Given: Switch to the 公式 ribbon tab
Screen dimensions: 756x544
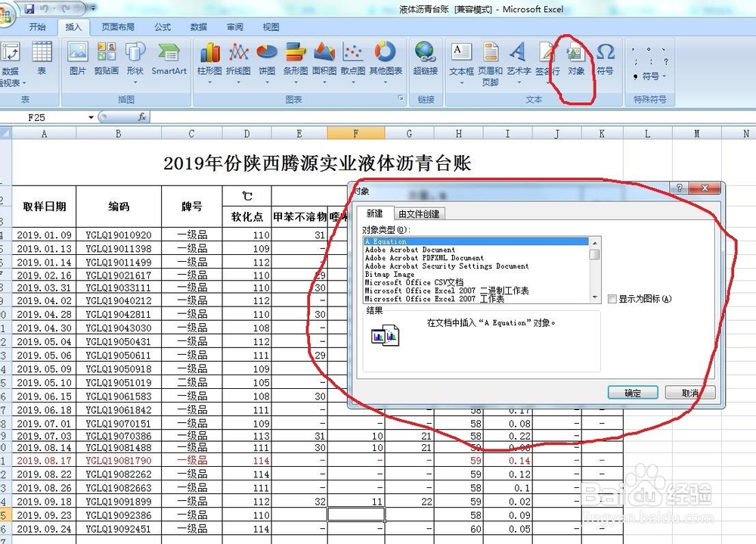Looking at the screenshot, I should (163, 27).
